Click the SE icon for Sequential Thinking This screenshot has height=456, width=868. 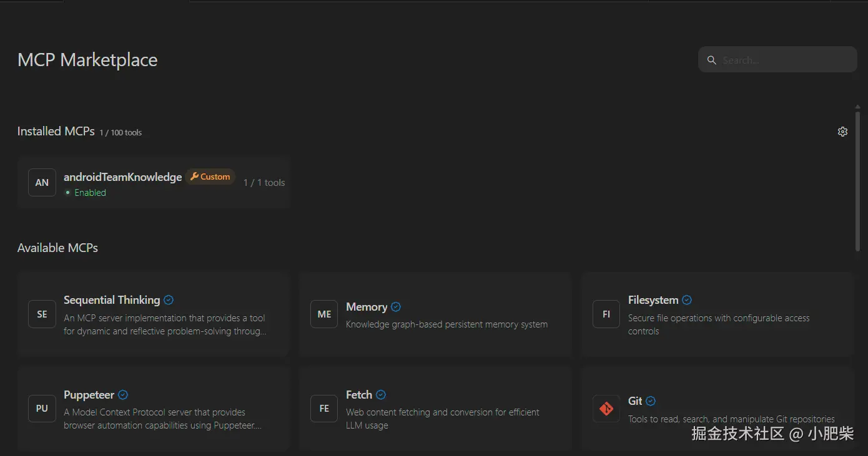[x=42, y=314]
